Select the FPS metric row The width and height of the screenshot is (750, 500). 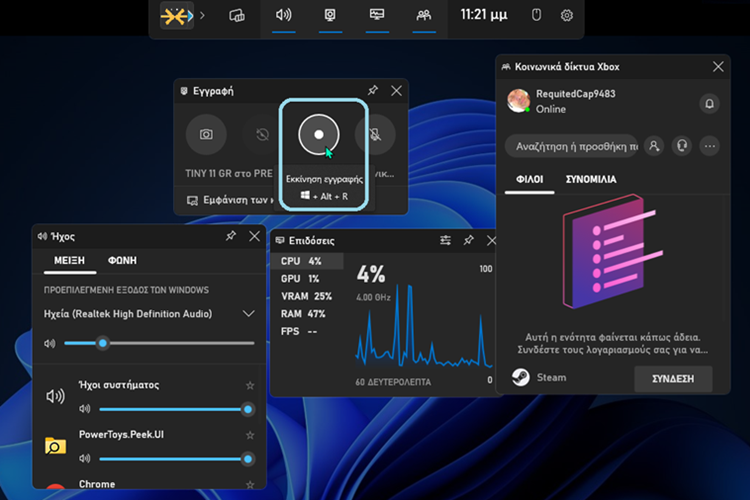pos(307,332)
